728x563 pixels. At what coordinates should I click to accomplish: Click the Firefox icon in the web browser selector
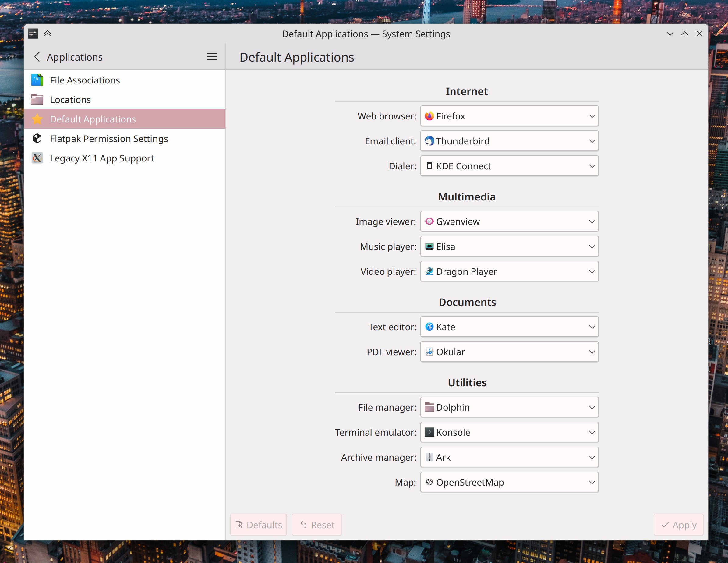429,116
